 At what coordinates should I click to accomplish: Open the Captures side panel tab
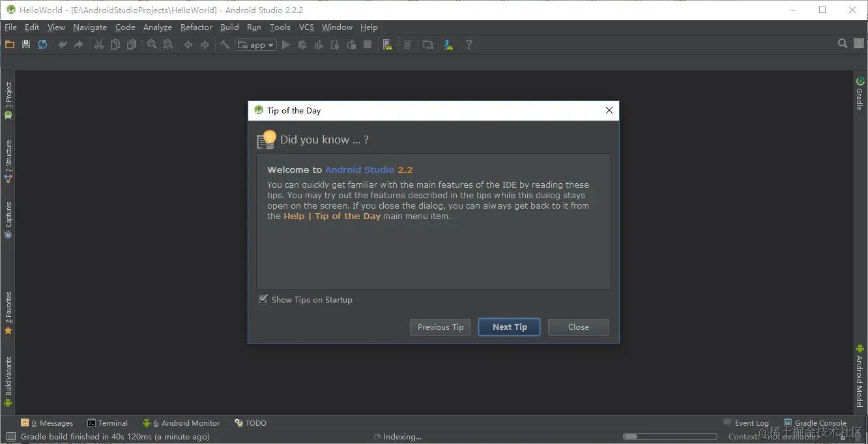point(8,220)
